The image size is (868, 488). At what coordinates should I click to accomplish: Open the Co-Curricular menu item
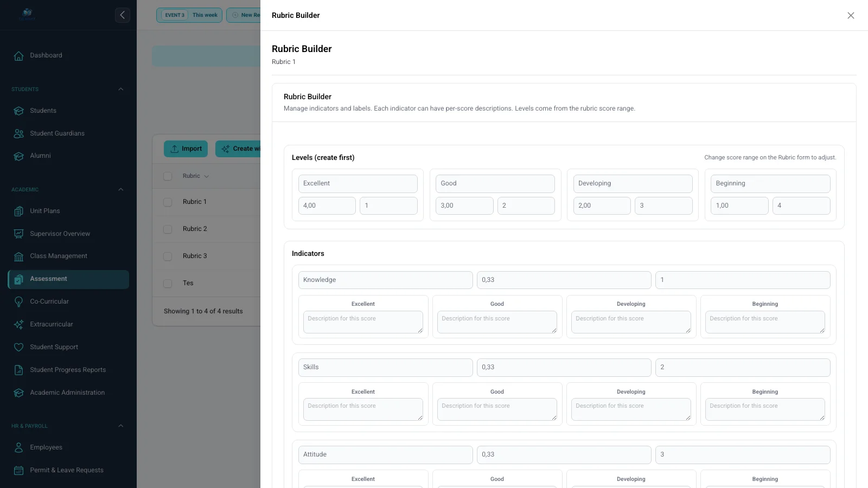68,301
